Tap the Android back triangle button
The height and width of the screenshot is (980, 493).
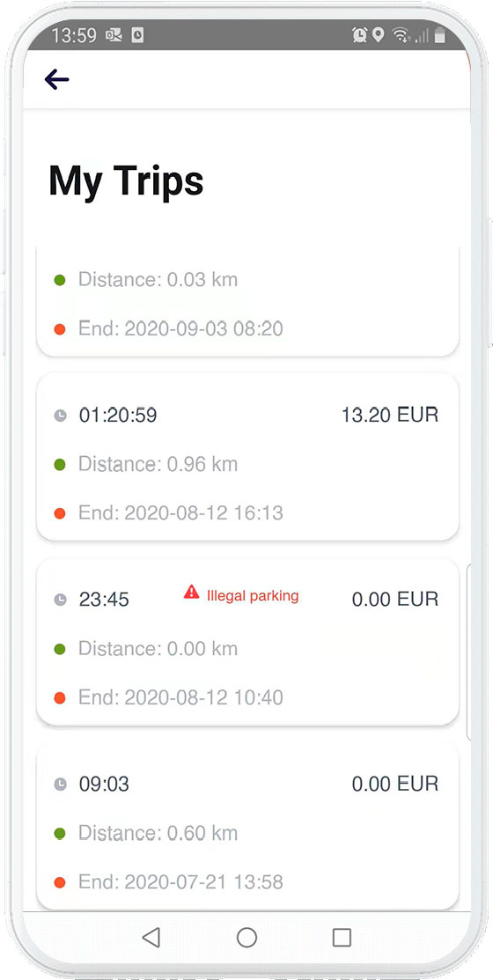click(151, 937)
